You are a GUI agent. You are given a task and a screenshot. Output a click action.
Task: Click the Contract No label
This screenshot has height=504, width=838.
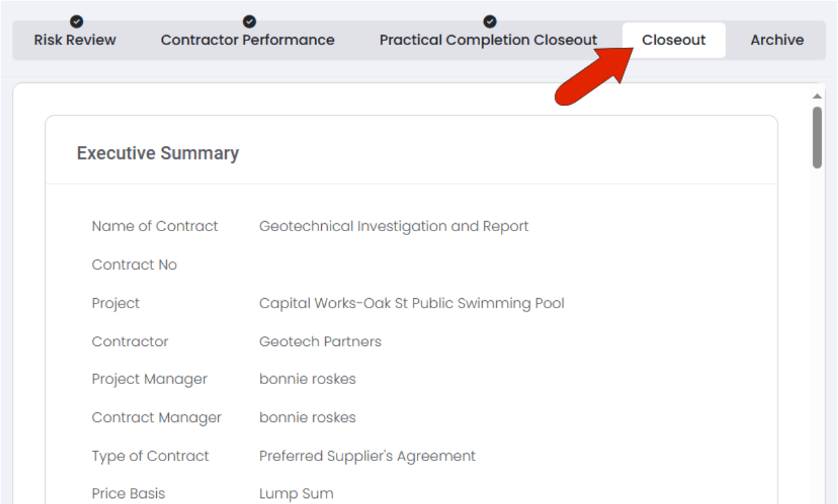(x=134, y=265)
